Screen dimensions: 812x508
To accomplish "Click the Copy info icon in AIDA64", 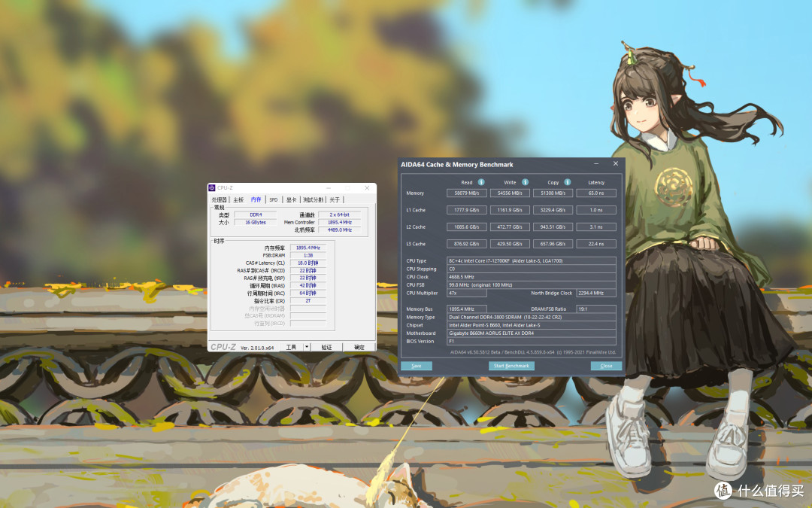I will 568,182.
